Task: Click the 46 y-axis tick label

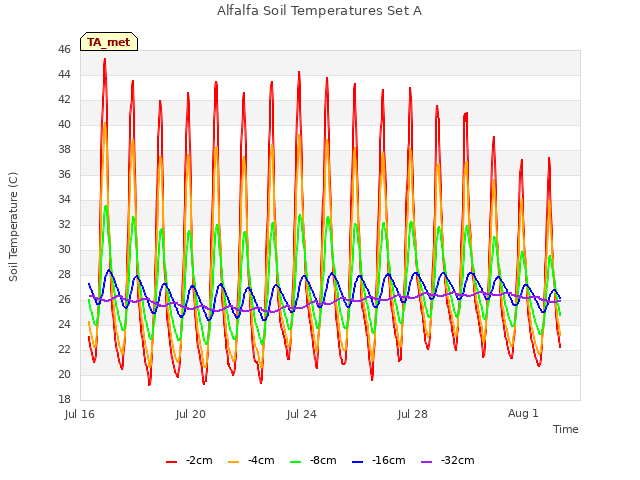Action: pyautogui.click(x=64, y=49)
